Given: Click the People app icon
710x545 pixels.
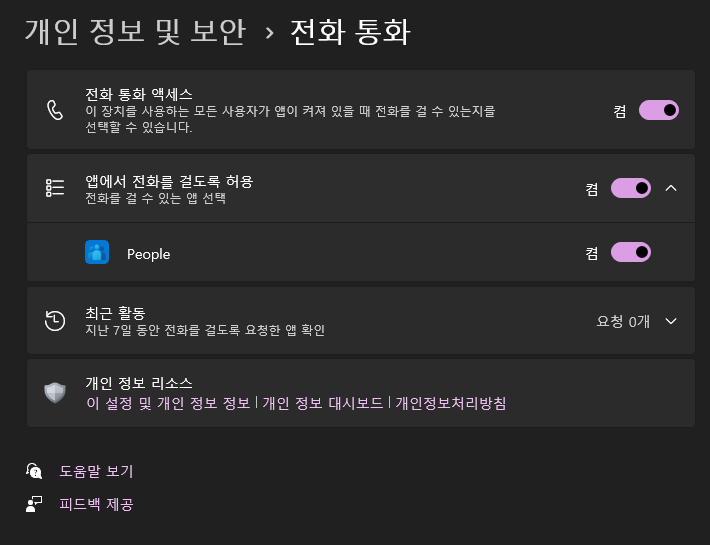Looking at the screenshot, I should [97, 252].
